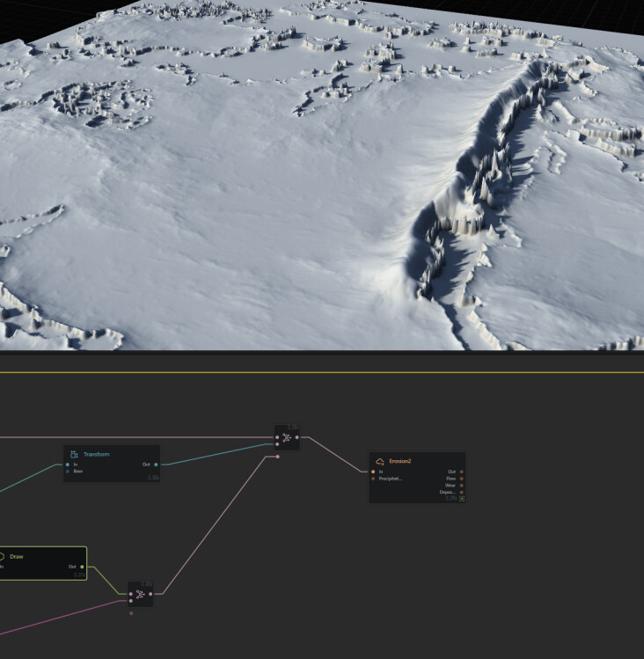Select the upper combine node icon
The image size is (644, 659).
coord(287,437)
